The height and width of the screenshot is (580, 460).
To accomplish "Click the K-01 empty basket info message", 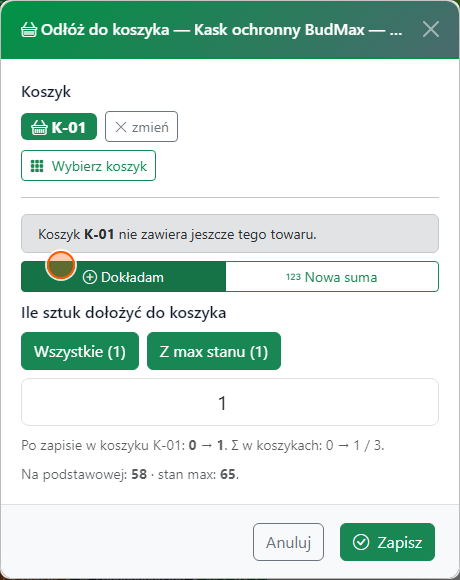I will [x=230, y=234].
